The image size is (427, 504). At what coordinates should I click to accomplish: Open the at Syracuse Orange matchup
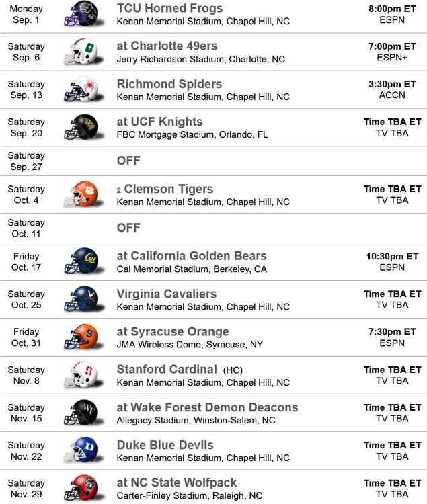click(173, 331)
